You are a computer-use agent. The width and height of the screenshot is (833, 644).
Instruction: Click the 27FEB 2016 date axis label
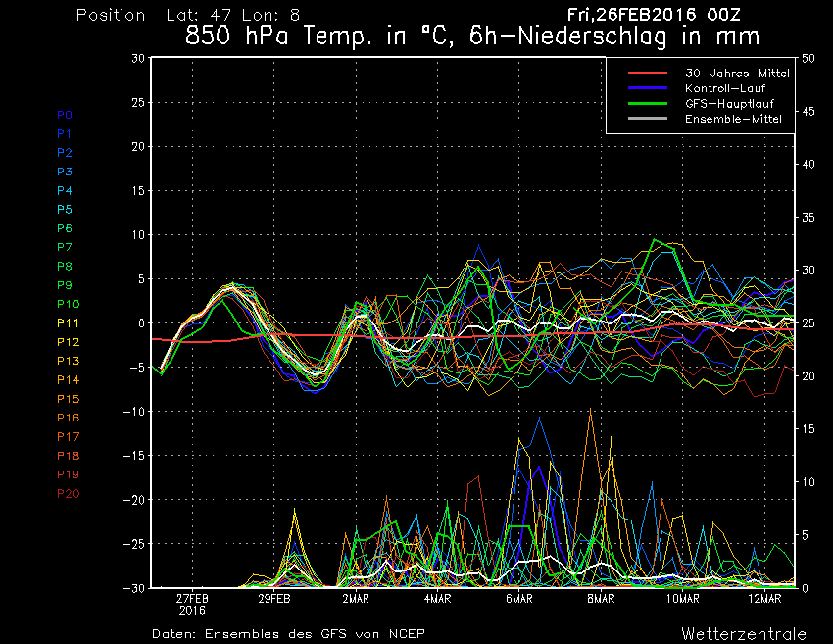192,603
